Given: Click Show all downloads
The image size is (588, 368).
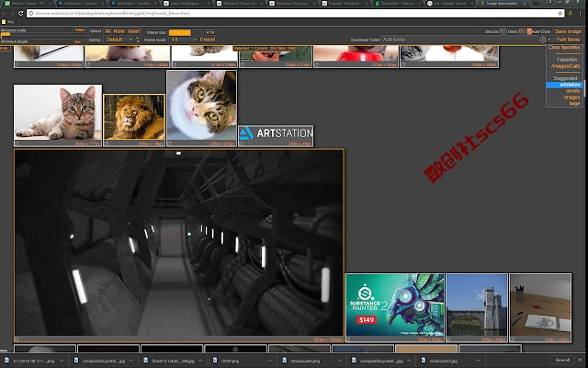Looking at the screenshot, I should point(562,360).
